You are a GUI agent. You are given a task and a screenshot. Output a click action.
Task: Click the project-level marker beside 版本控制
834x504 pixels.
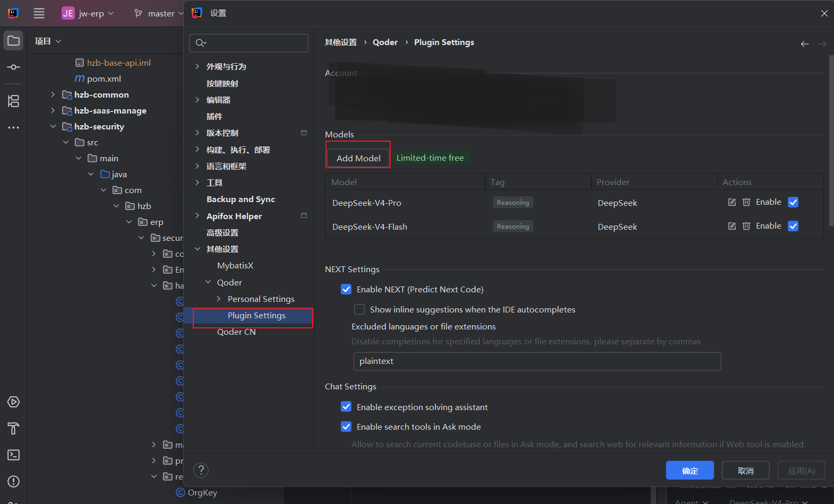point(304,133)
